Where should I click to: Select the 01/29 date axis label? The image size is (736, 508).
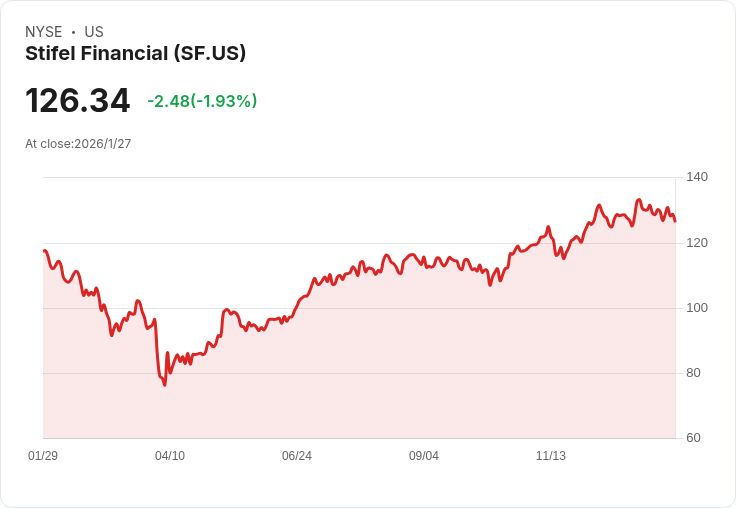coord(43,456)
